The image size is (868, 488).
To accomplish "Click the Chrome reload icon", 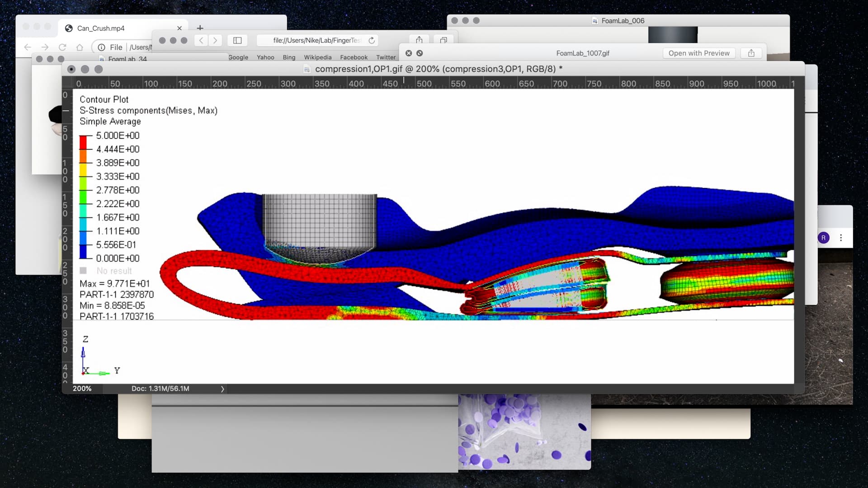I will pyautogui.click(x=62, y=47).
